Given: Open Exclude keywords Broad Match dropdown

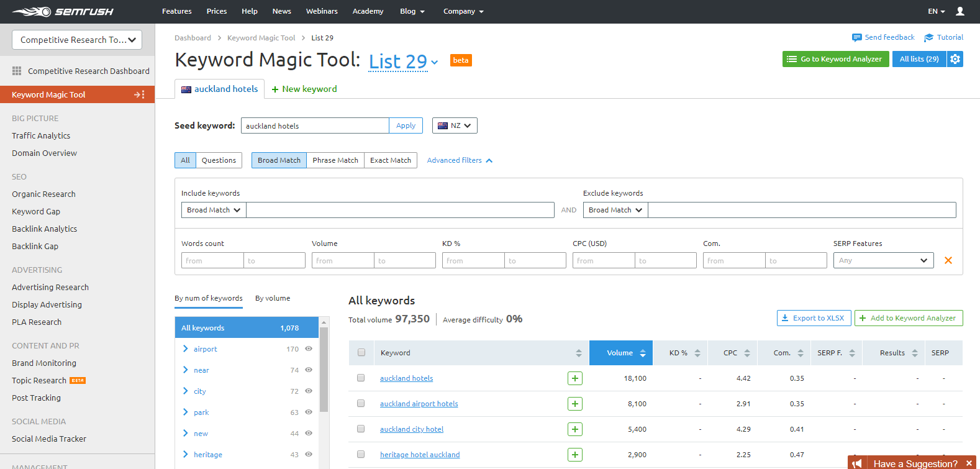Looking at the screenshot, I should [x=615, y=210].
